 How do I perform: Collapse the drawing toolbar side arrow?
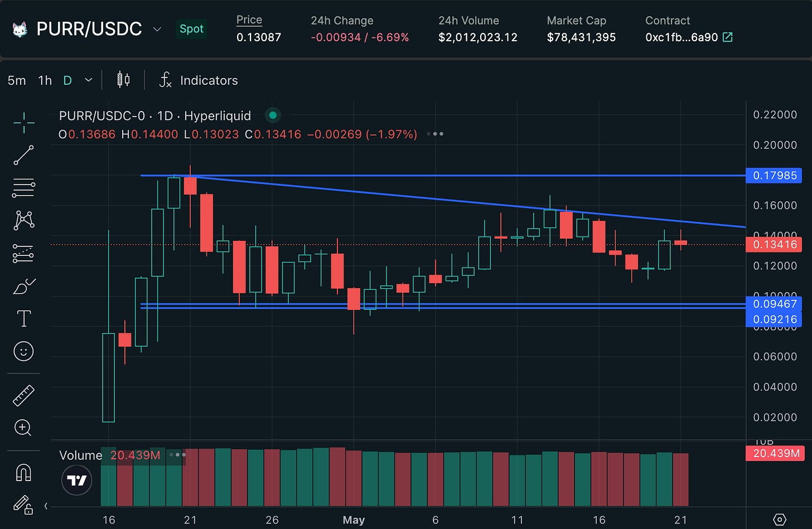pyautogui.click(x=46, y=506)
